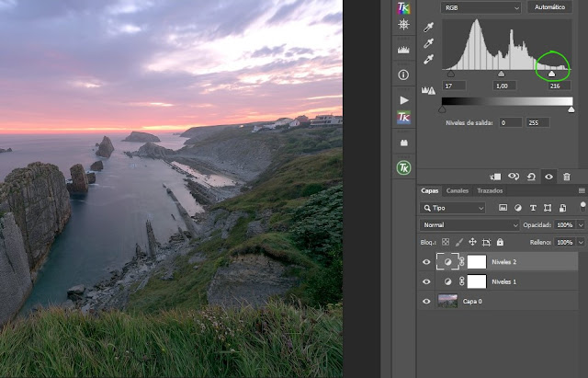Switch to the Canales tab
Image resolution: width=588 pixels, height=378 pixels.
[458, 190]
